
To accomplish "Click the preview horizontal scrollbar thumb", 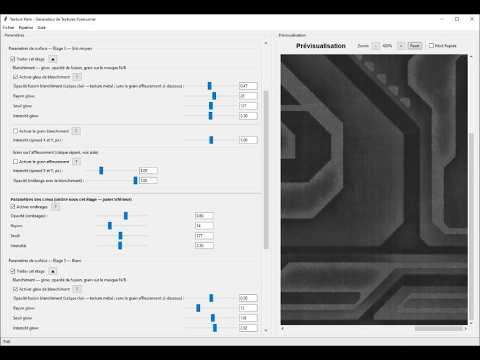I will tap(438, 329).
